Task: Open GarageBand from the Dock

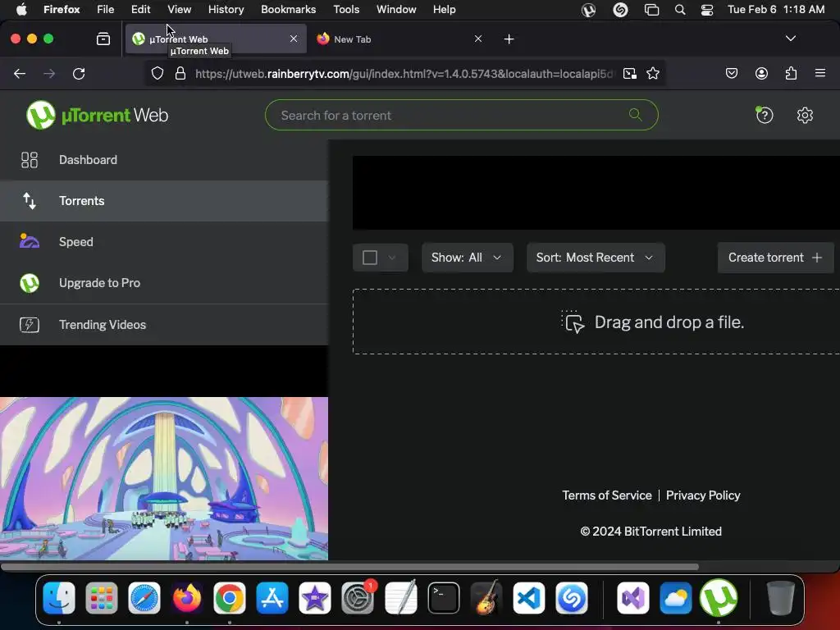Action: coord(486,598)
